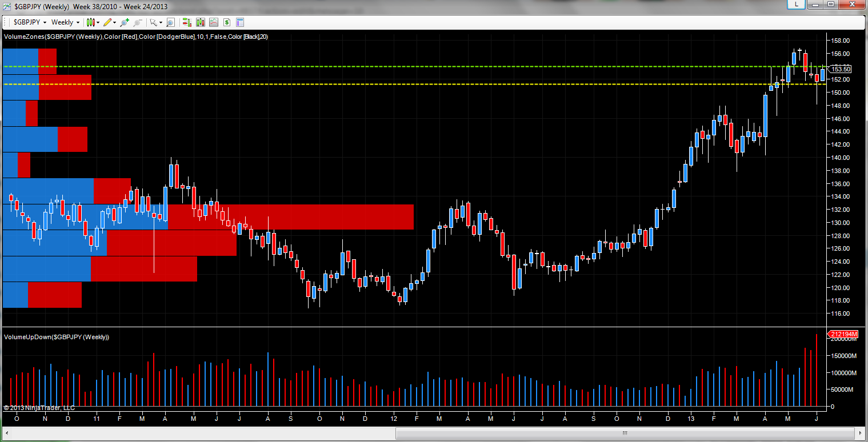Click the zoom frame magnifier icon
This screenshot has width=868, height=442.
[171, 22]
